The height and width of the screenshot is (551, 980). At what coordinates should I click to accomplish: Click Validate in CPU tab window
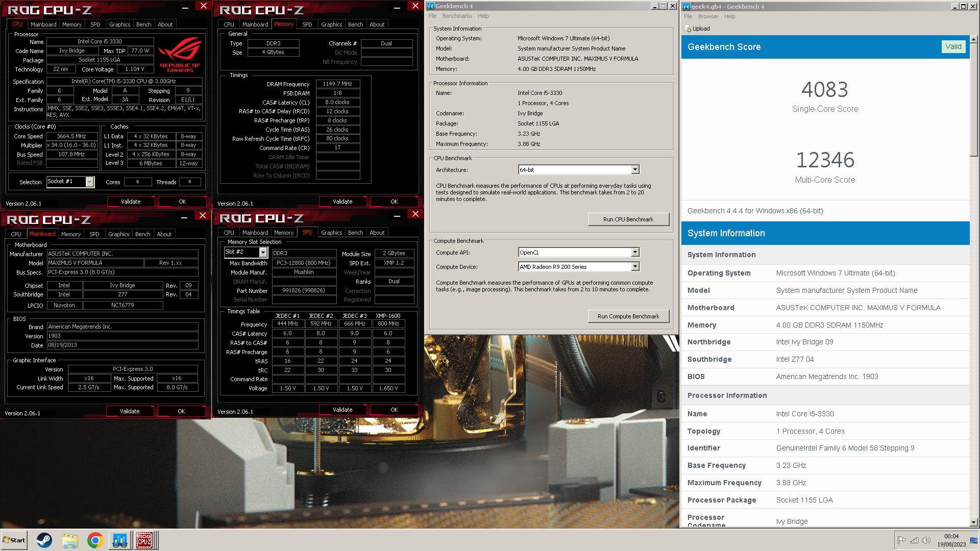[x=131, y=202]
